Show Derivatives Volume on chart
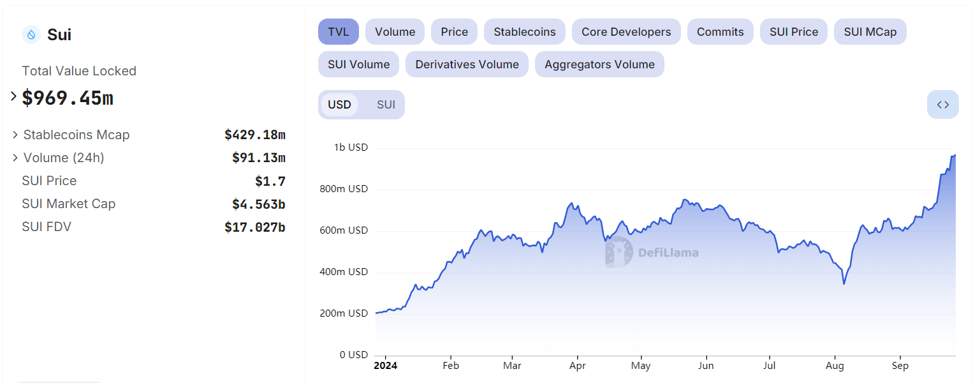This screenshot has width=980, height=383. click(467, 64)
